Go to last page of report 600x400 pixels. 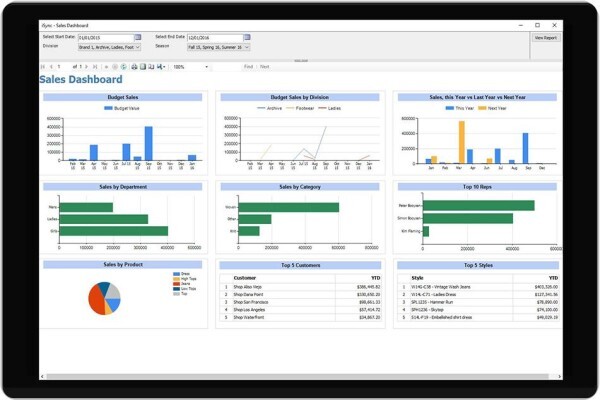click(95, 67)
